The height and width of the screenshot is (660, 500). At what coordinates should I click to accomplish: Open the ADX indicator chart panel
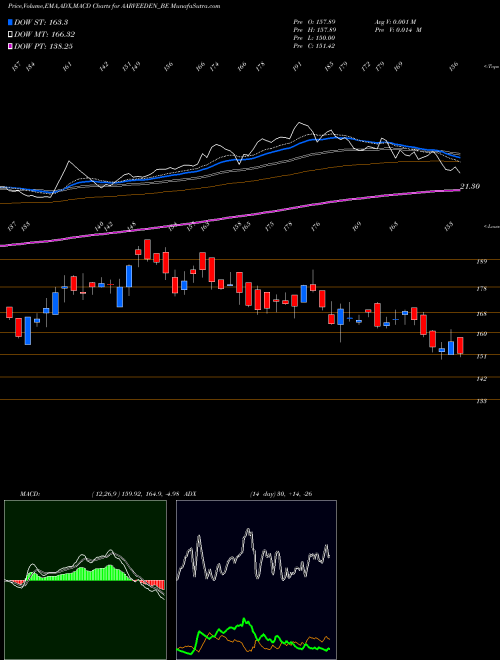click(256, 580)
